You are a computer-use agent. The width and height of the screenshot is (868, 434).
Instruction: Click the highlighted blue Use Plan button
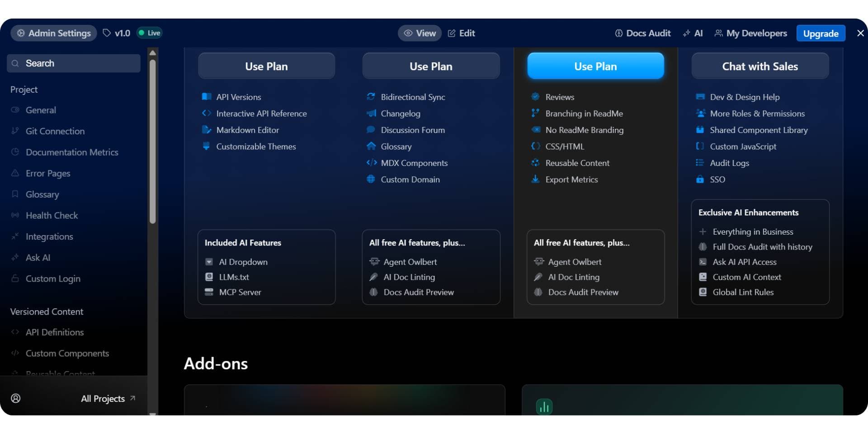(595, 66)
